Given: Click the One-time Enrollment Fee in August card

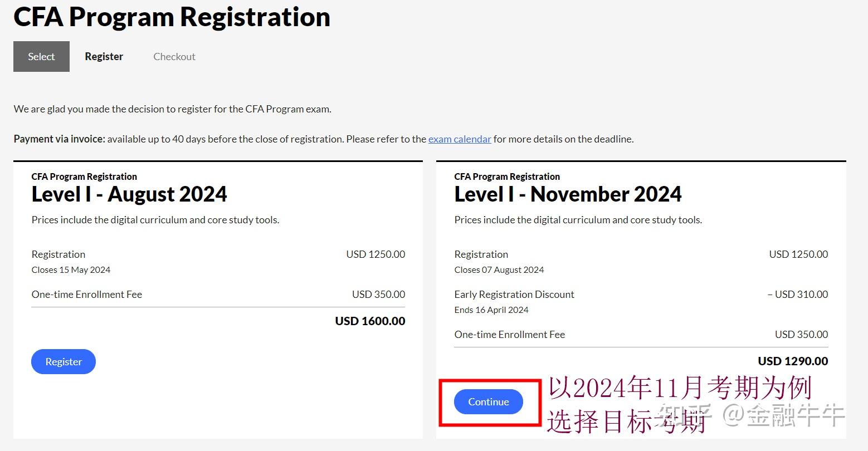Looking at the screenshot, I should (86, 294).
